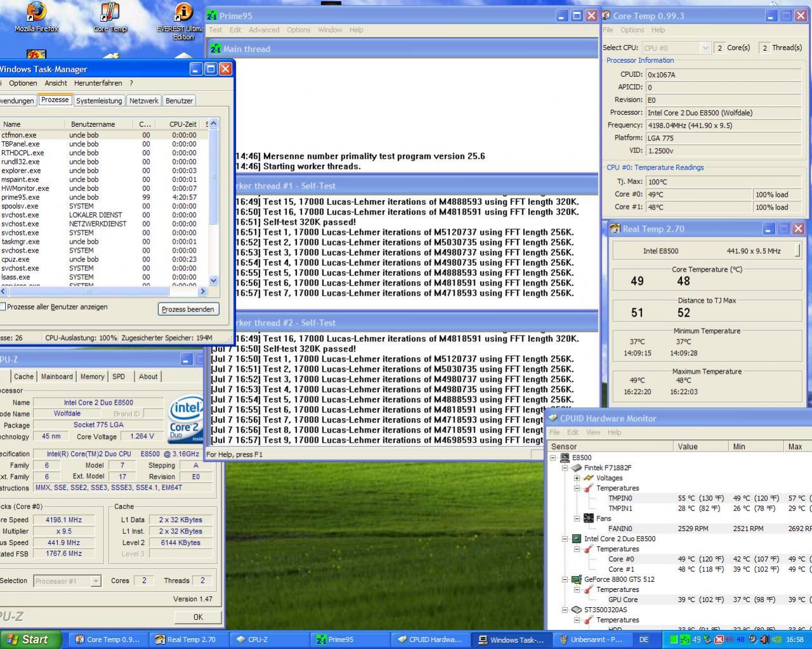This screenshot has height=649, width=812.
Task: Collapse the Intel Core 2 Duo E8500 node
Action: [x=565, y=539]
